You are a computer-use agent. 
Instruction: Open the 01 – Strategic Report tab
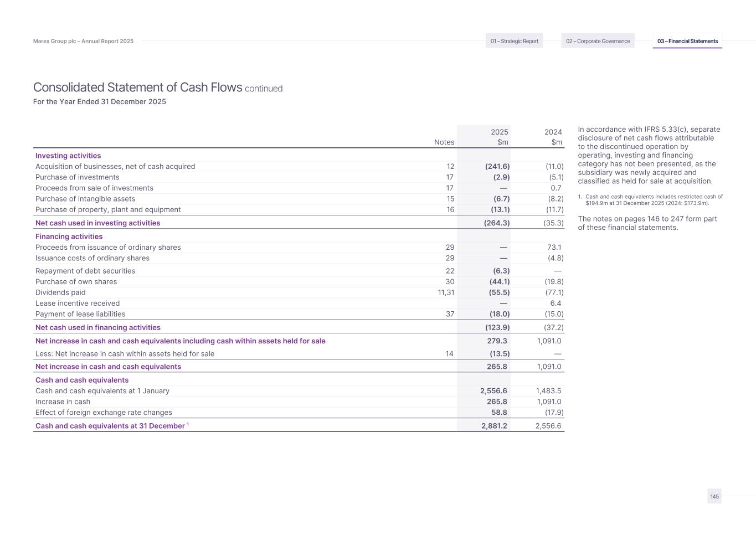click(x=514, y=41)
